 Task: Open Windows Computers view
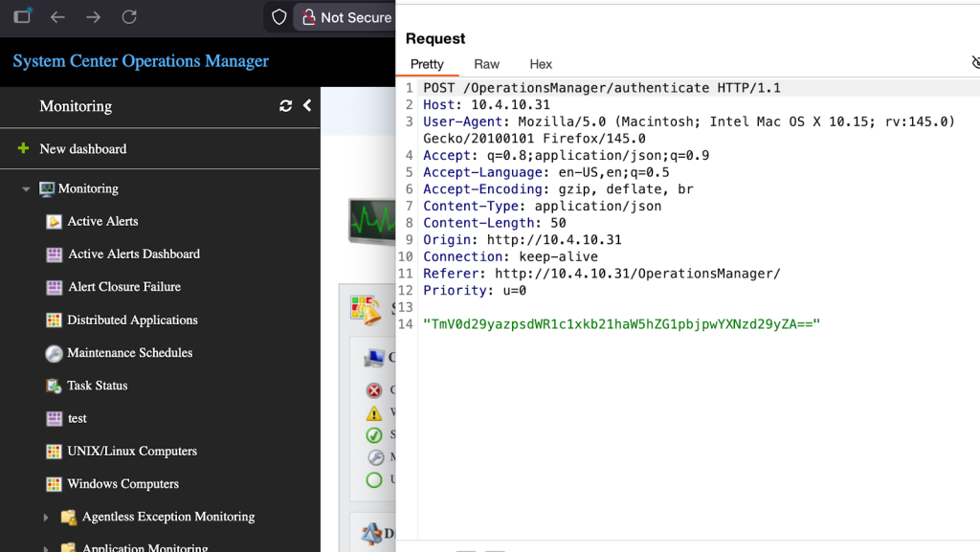122,484
